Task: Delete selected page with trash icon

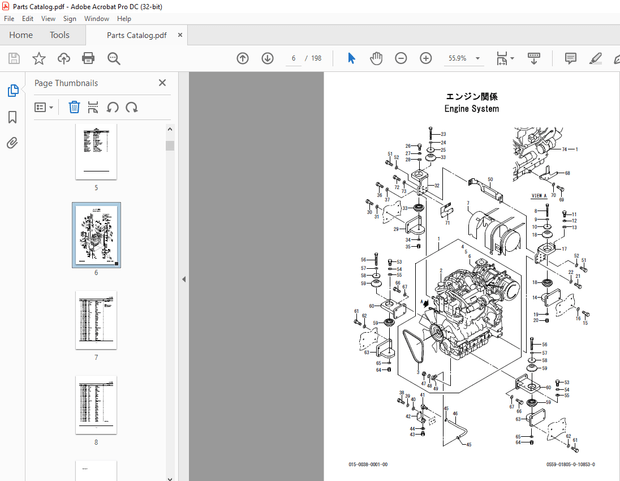Action: coord(74,107)
